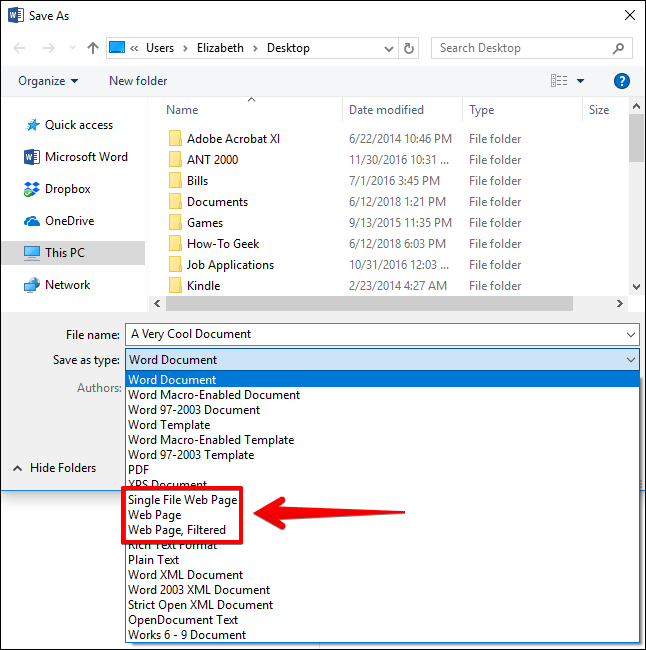Sort files by Date modified column
646x650 pixels.
tap(386, 110)
